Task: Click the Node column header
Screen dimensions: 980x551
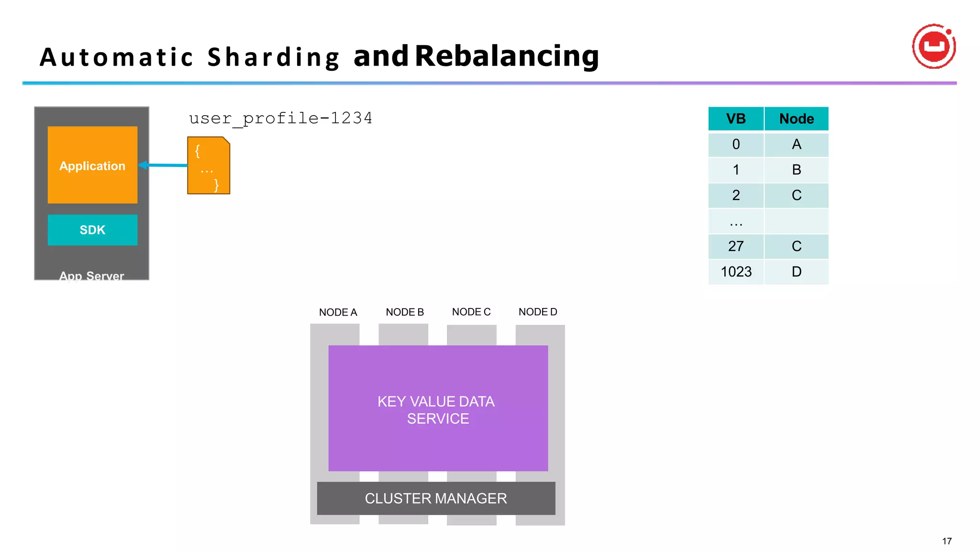Action: point(797,119)
